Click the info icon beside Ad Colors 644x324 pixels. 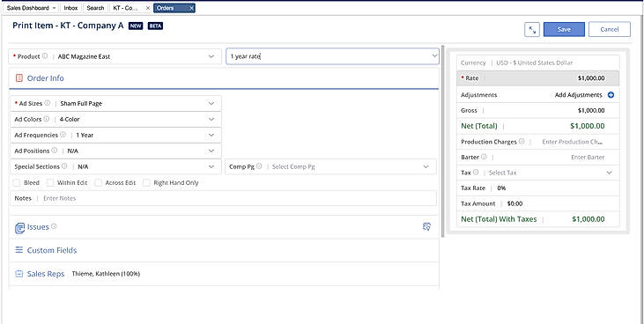pyautogui.click(x=47, y=119)
